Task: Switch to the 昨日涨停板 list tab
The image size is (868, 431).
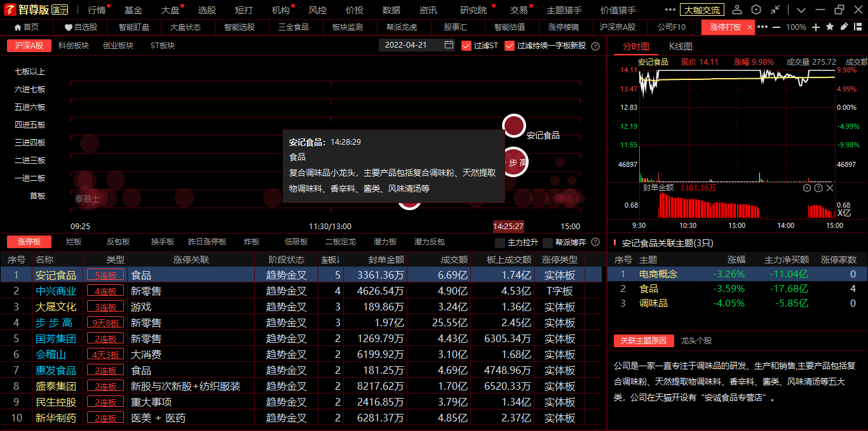Action: 207,242
